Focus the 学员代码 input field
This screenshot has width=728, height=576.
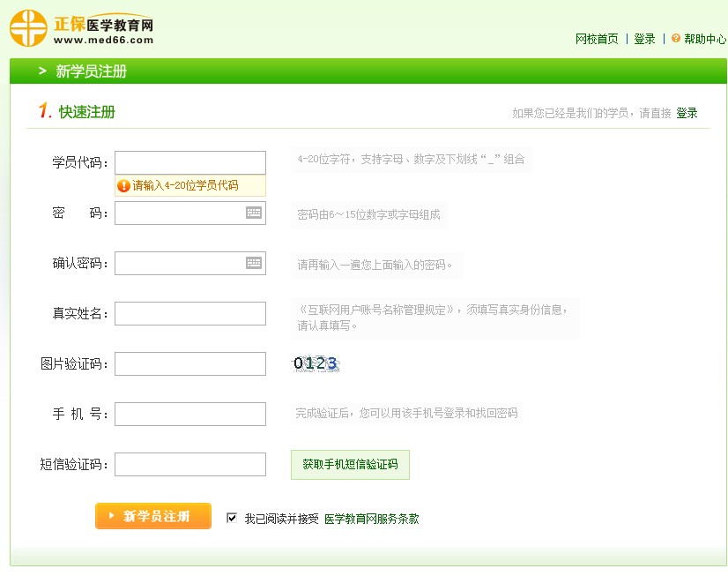[189, 162]
